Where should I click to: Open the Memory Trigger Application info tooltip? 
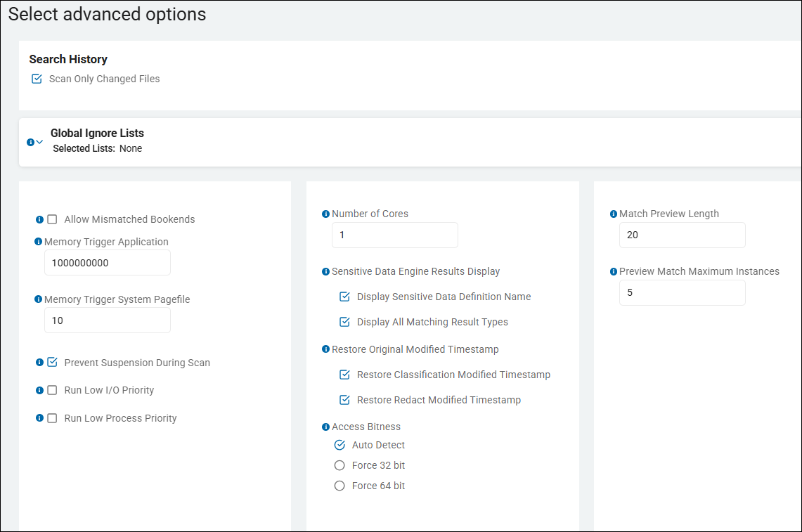point(37,241)
